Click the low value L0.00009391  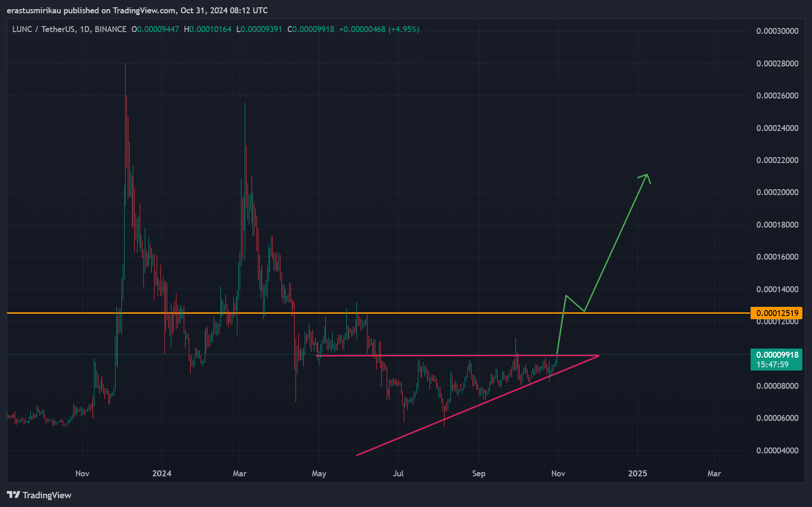pos(259,29)
